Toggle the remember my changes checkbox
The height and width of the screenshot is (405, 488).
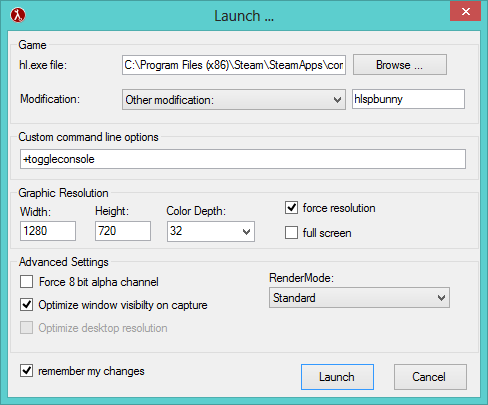click(26, 371)
